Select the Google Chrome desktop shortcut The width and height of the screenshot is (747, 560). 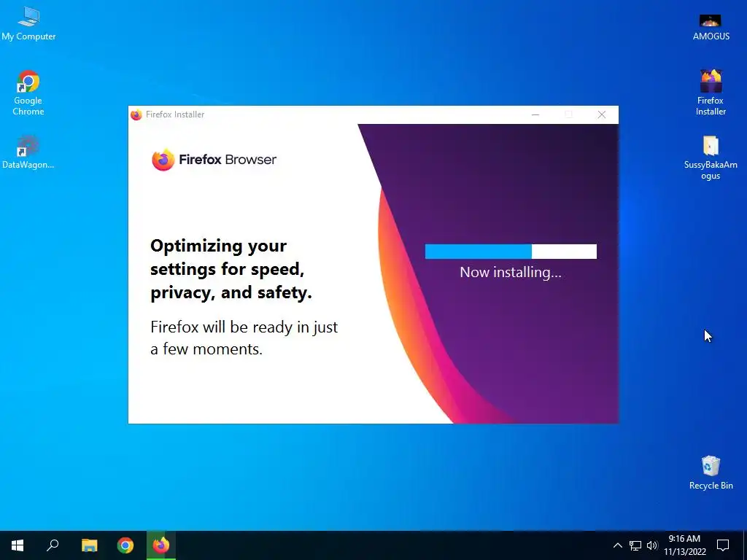[28, 93]
